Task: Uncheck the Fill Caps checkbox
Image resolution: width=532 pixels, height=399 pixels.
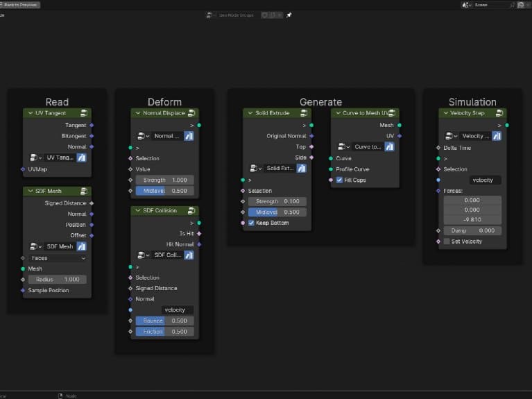Action: coord(339,180)
